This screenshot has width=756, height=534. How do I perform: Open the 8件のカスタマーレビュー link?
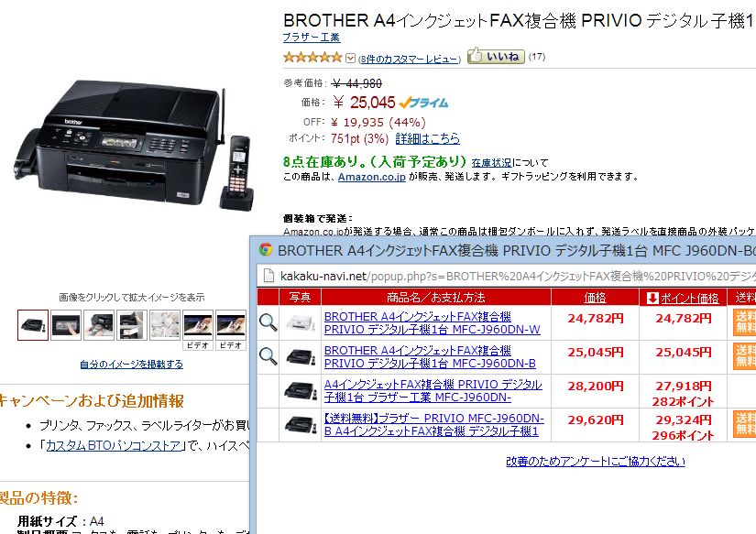(410, 60)
